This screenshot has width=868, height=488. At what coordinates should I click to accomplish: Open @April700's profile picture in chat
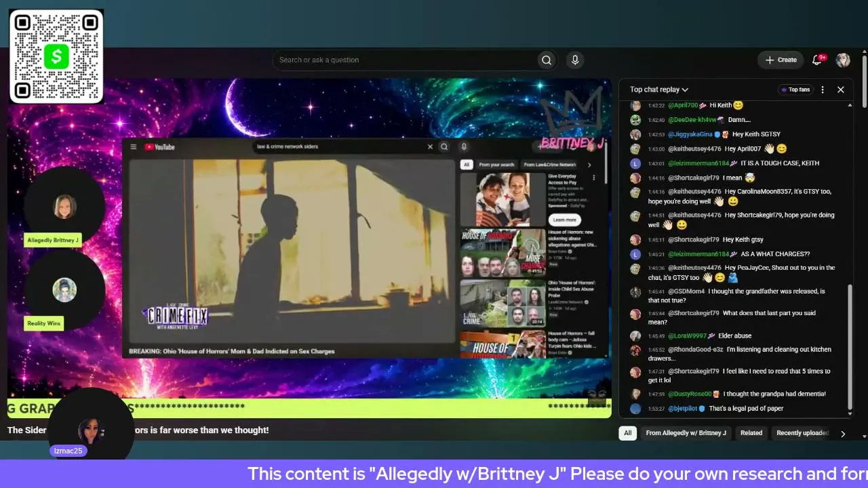click(x=635, y=106)
